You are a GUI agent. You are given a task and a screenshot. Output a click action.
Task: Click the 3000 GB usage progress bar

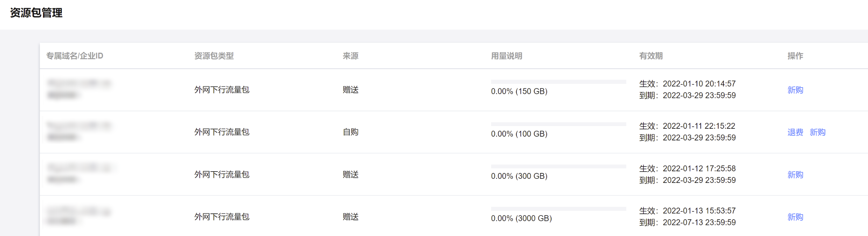(558, 209)
